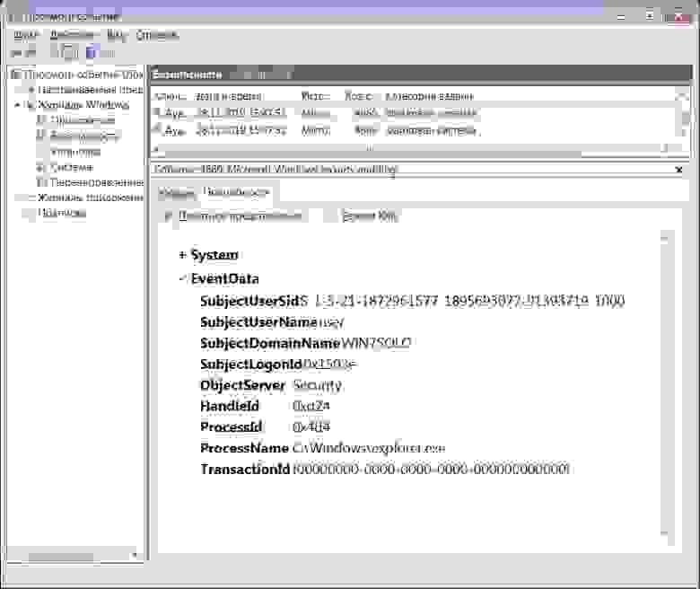The width and height of the screenshot is (700, 589).
Task: Click the ObjectServer Security value
Action: coord(318,385)
